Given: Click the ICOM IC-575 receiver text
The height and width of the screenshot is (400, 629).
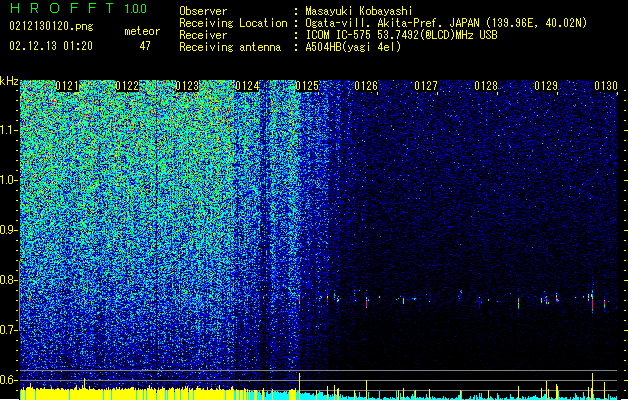Looking at the screenshot, I should click(x=401, y=35).
